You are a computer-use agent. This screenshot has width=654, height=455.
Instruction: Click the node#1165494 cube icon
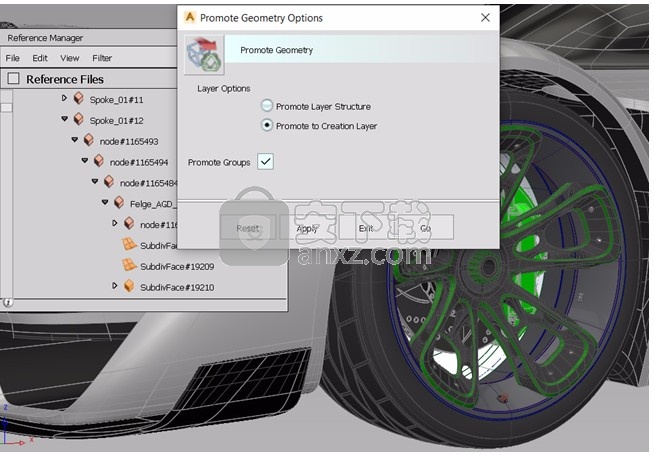[x=99, y=161]
